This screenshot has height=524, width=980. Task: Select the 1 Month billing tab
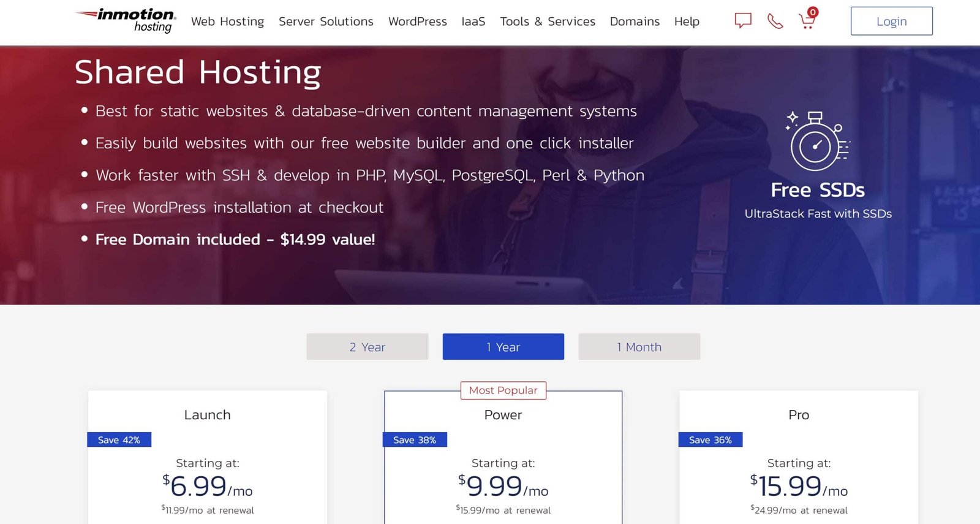(639, 347)
